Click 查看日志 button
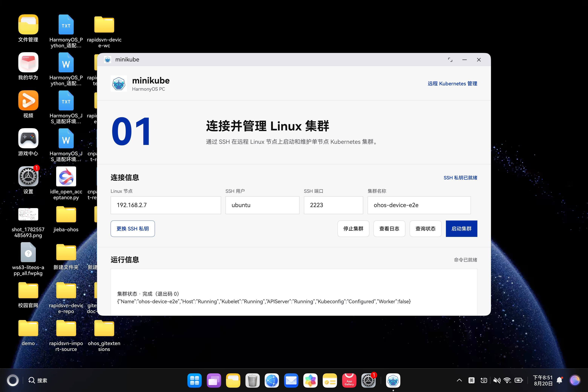 coord(389,229)
